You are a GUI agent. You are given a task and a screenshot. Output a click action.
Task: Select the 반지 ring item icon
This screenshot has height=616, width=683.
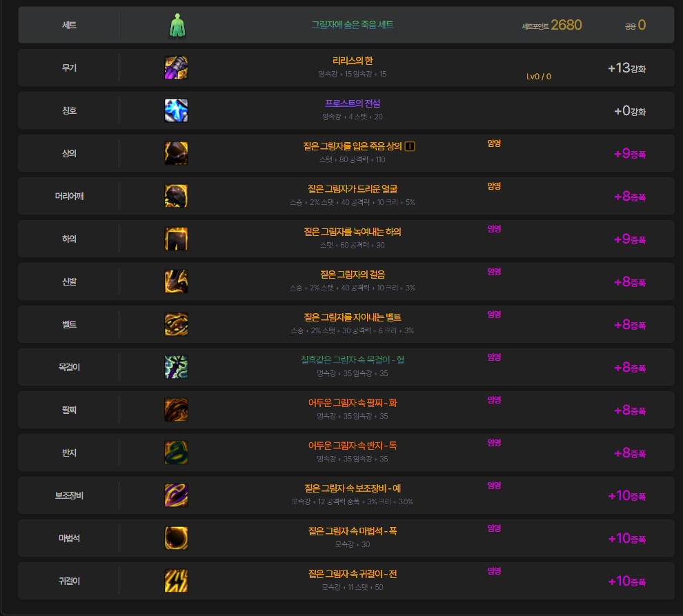176,453
